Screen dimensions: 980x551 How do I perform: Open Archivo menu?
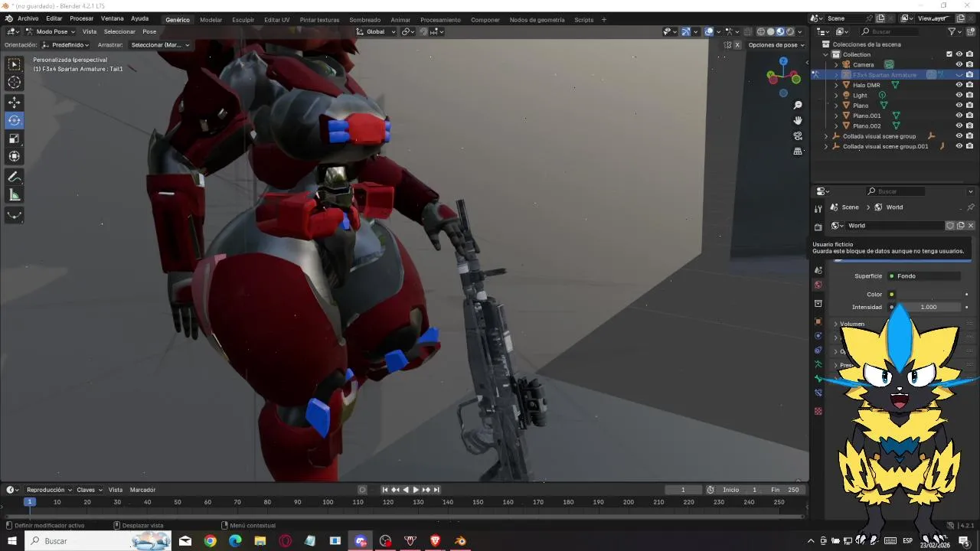click(x=28, y=18)
